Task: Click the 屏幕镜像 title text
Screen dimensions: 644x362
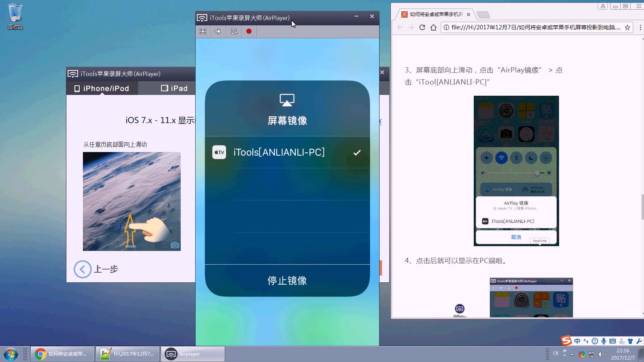Action: (x=287, y=121)
